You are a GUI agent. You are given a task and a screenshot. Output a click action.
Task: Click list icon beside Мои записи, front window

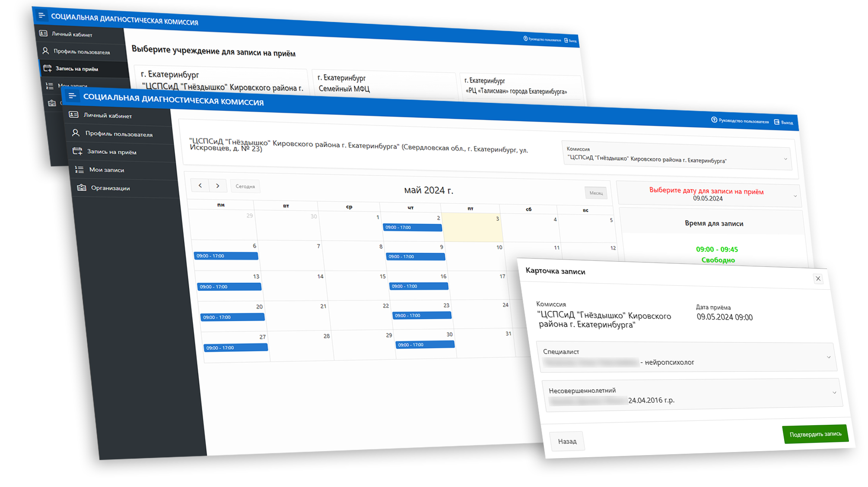pyautogui.click(x=79, y=169)
